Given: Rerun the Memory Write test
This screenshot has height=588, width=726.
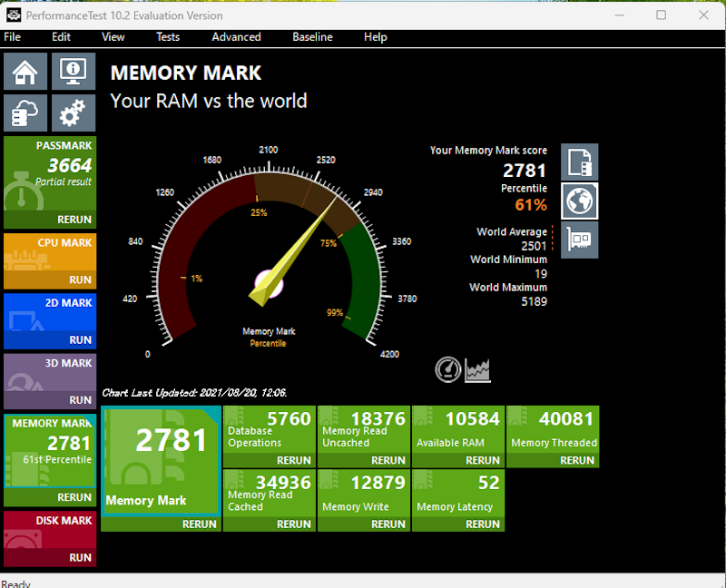Looking at the screenshot, I should 364,524.
